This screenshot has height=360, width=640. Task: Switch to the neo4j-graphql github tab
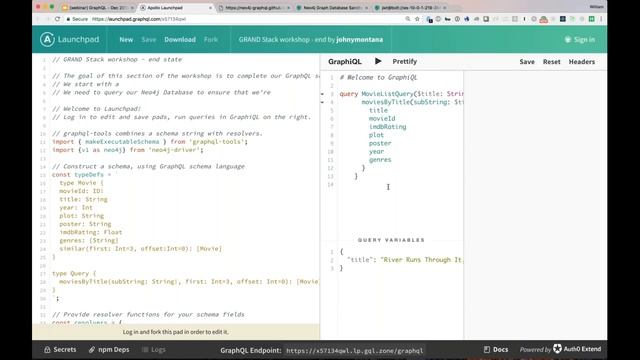(254, 8)
